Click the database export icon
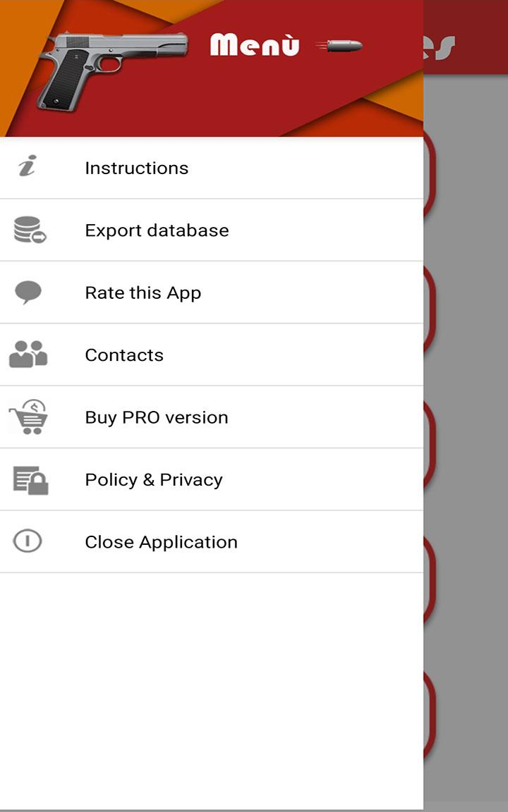Image resolution: width=508 pixels, height=812 pixels. [x=29, y=230]
